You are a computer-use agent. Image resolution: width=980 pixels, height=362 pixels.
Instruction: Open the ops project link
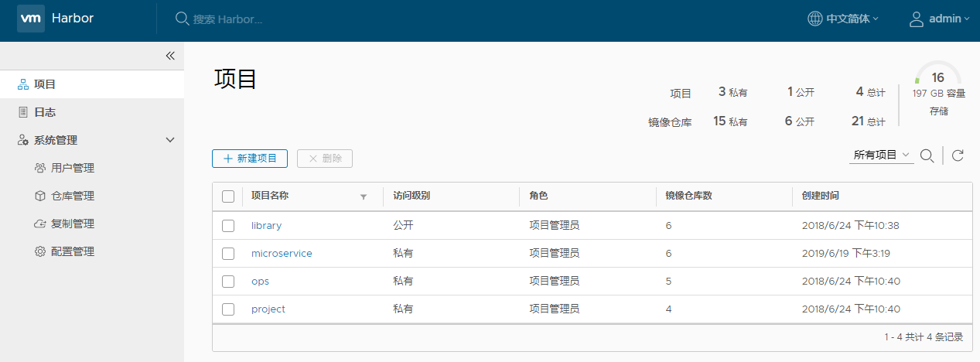260,282
